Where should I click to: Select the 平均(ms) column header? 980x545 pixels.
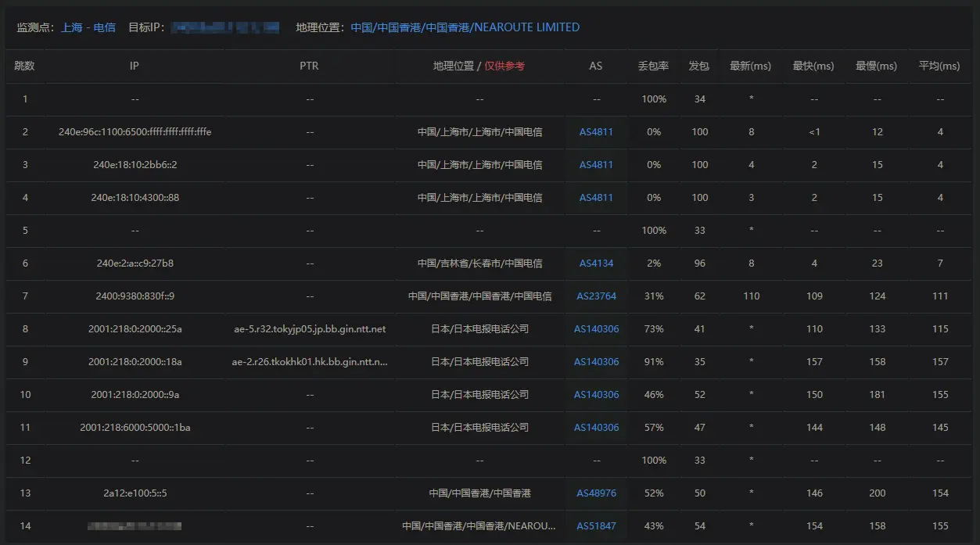tap(939, 66)
